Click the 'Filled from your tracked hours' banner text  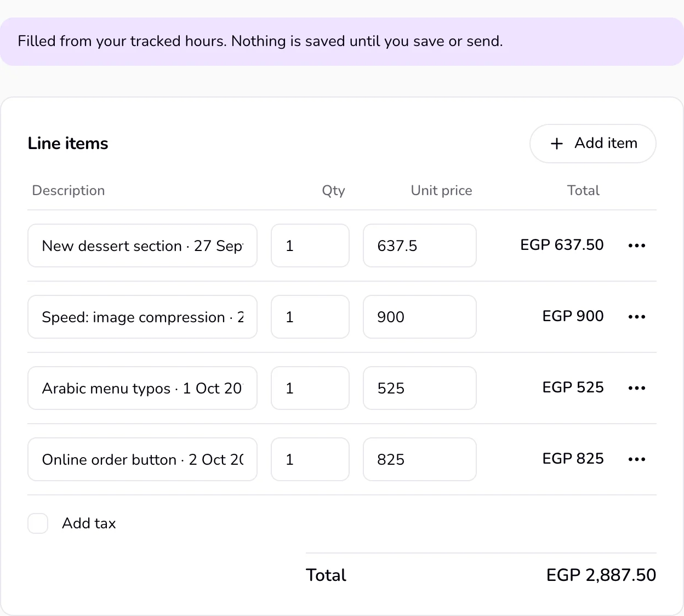(x=260, y=41)
